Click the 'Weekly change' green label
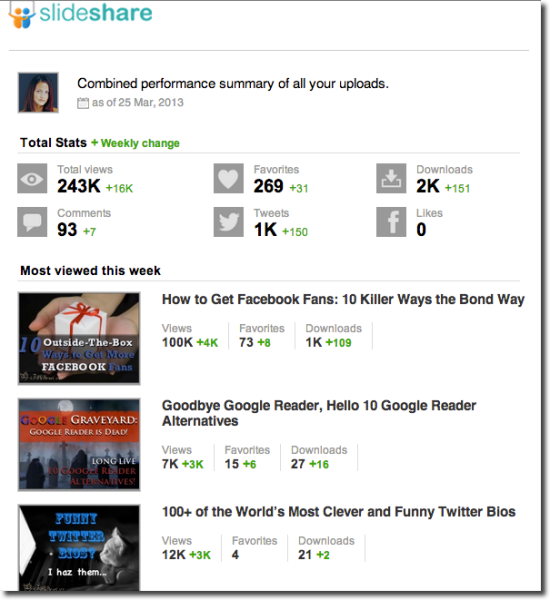 (x=140, y=143)
